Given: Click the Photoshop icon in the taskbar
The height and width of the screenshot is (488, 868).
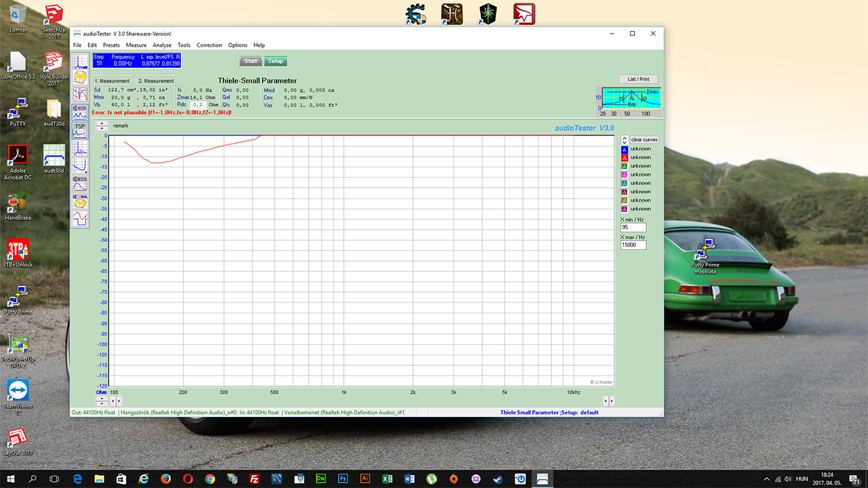Looking at the screenshot, I should click(342, 479).
